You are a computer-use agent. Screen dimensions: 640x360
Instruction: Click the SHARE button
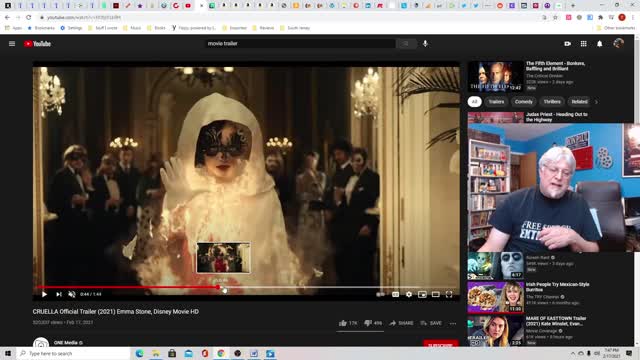(401, 323)
